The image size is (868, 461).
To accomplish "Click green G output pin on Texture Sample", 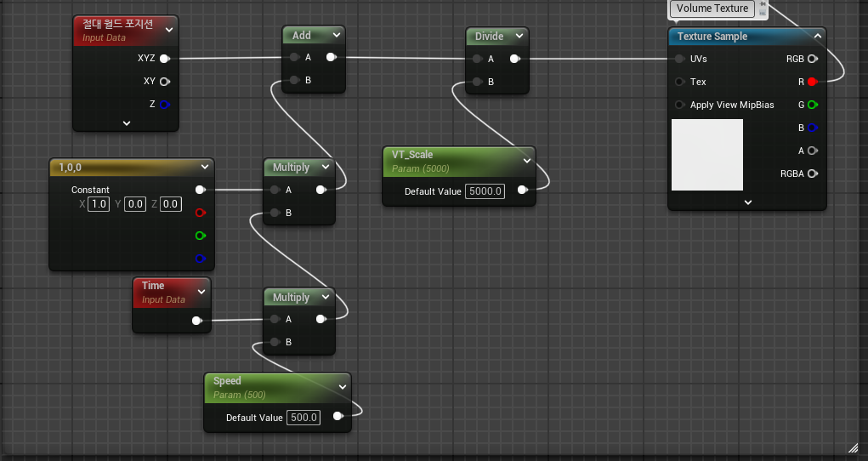I will tap(812, 105).
